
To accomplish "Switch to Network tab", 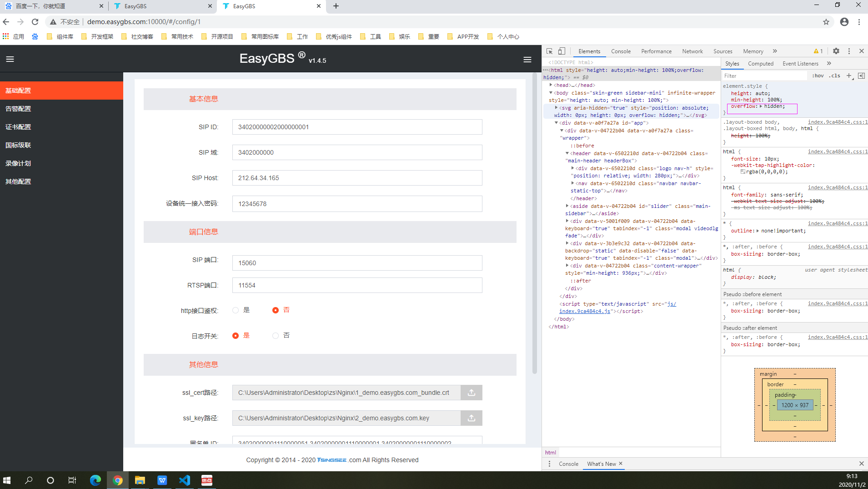I will tap(692, 51).
